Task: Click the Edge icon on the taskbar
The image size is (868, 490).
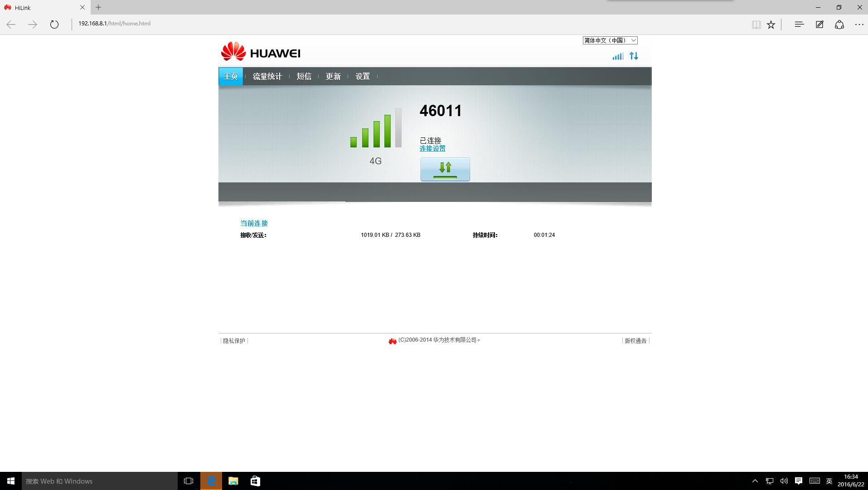Action: 211,481
